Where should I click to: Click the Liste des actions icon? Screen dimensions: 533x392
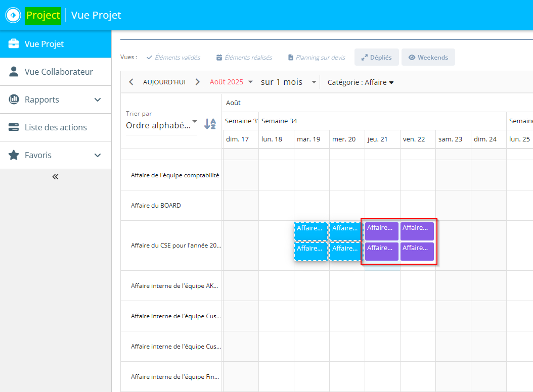(14, 127)
